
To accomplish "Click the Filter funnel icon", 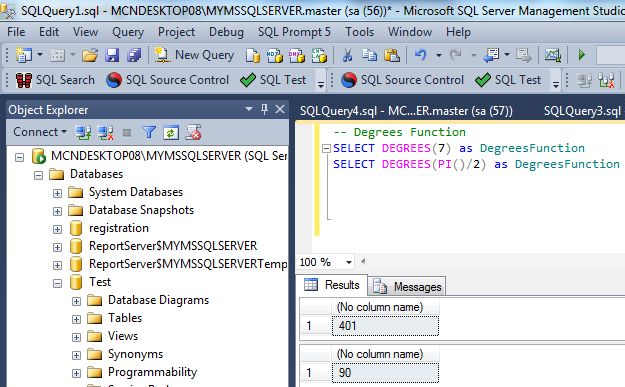I will point(149,132).
